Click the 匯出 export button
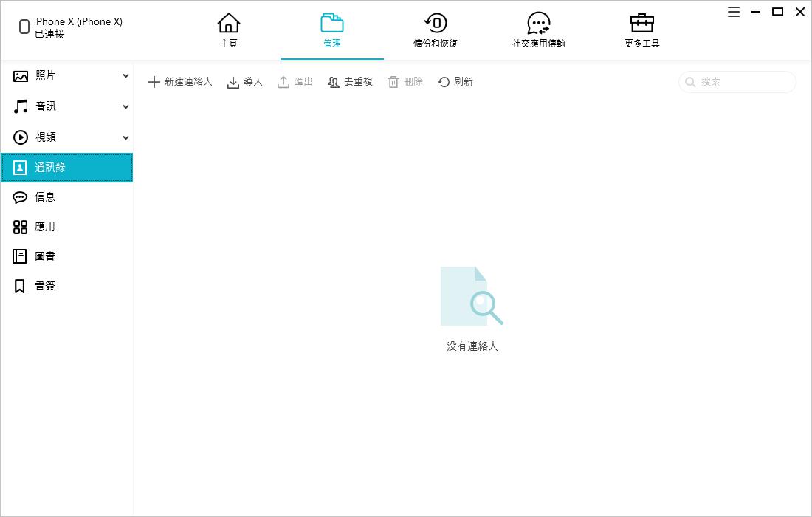This screenshot has width=812, height=517. point(295,82)
